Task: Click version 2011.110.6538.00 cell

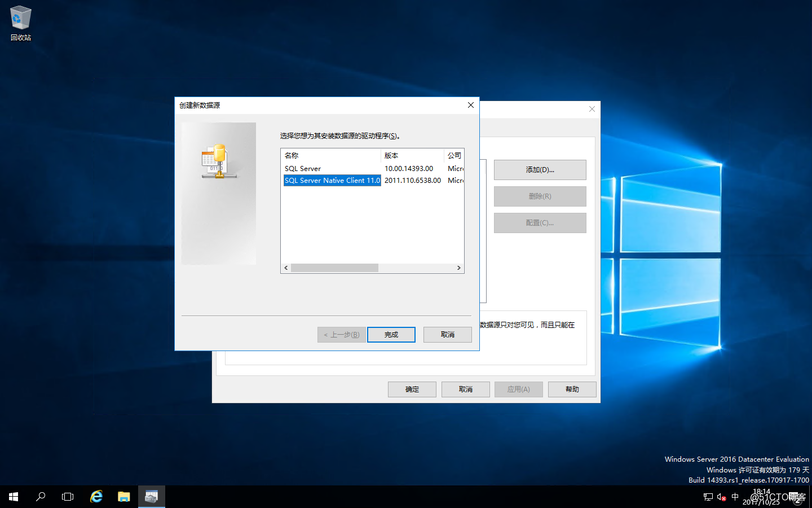Action: (x=413, y=180)
